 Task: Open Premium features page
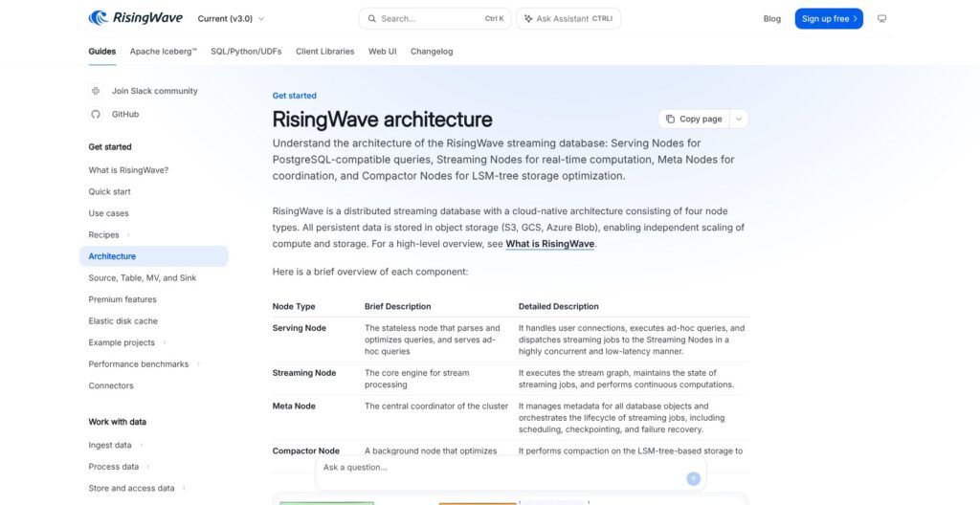pyautogui.click(x=122, y=299)
